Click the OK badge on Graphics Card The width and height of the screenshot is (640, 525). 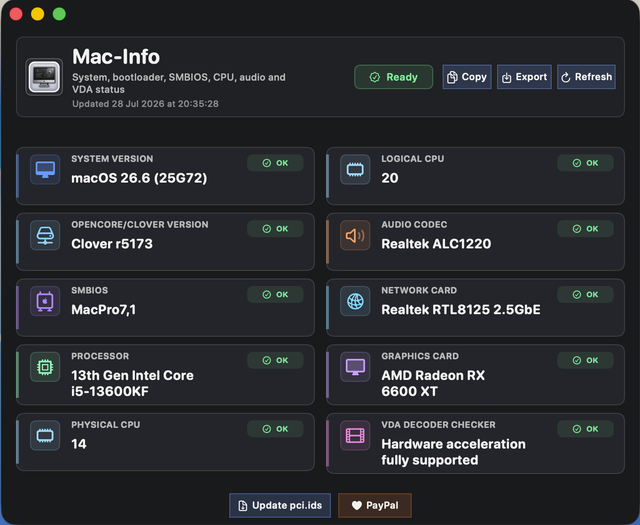pos(585,360)
